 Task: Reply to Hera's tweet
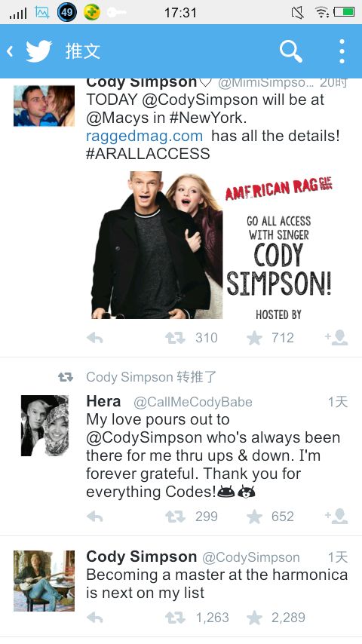pyautogui.click(x=95, y=517)
